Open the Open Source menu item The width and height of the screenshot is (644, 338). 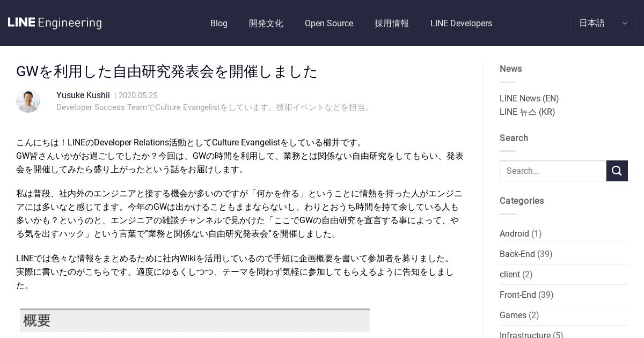click(x=329, y=24)
